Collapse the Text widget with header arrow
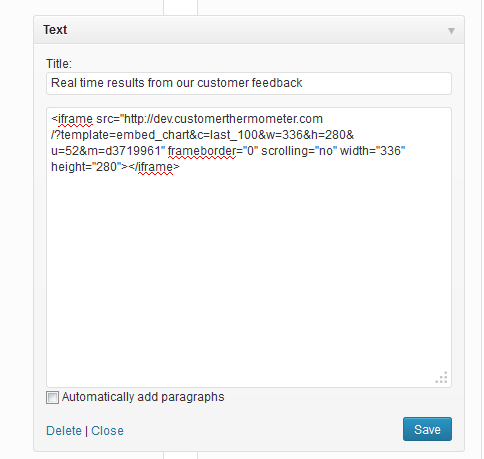The height and width of the screenshot is (459, 484). (x=451, y=31)
